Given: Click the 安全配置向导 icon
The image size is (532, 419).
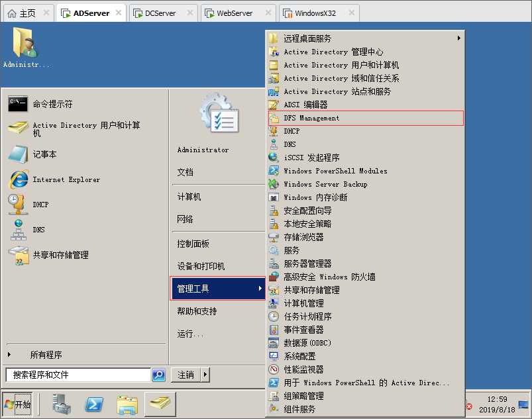Looking at the screenshot, I should pyautogui.click(x=274, y=210).
